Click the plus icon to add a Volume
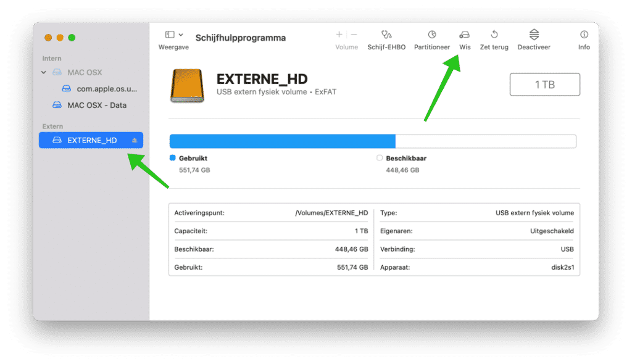The image size is (632, 364). click(x=338, y=34)
